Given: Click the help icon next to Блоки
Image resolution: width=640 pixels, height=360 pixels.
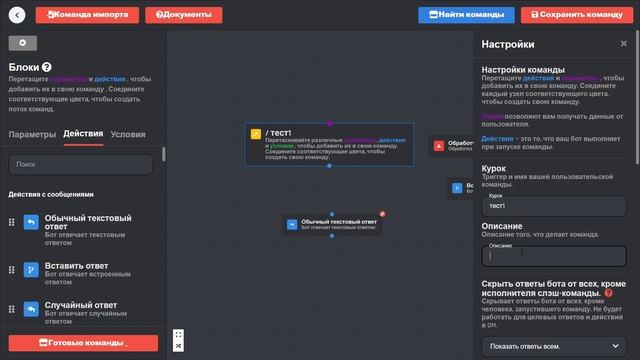Looking at the screenshot, I should point(47,67).
